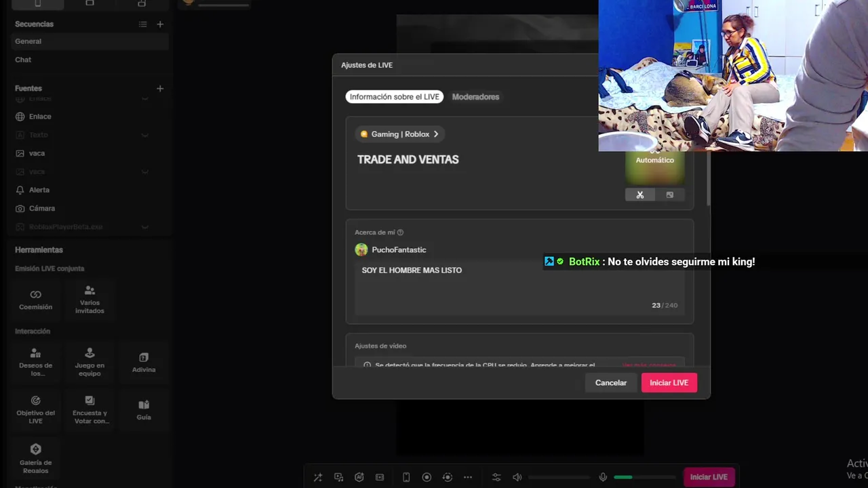Viewport: 868px width, 488px height.
Task: Click the media music icon in bottom toolbar
Action: pos(338,477)
